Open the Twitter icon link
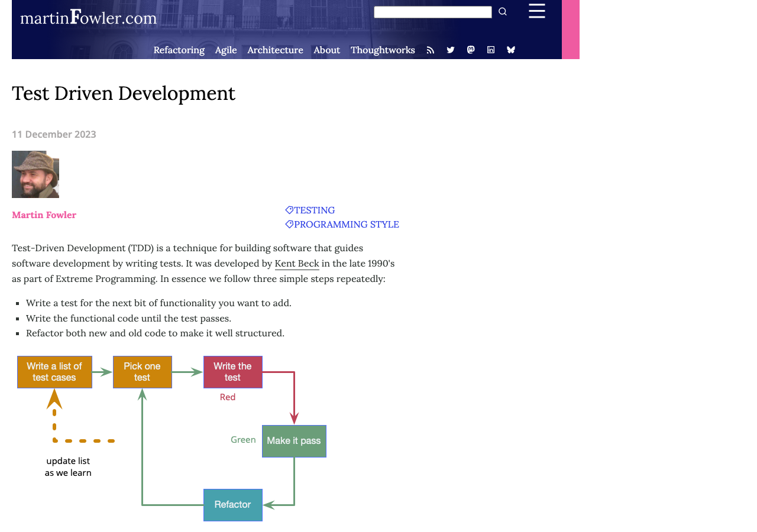The width and height of the screenshot is (757, 532). tap(451, 50)
